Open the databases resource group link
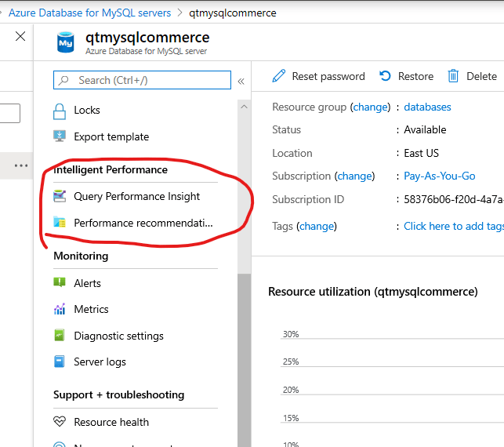 point(427,107)
